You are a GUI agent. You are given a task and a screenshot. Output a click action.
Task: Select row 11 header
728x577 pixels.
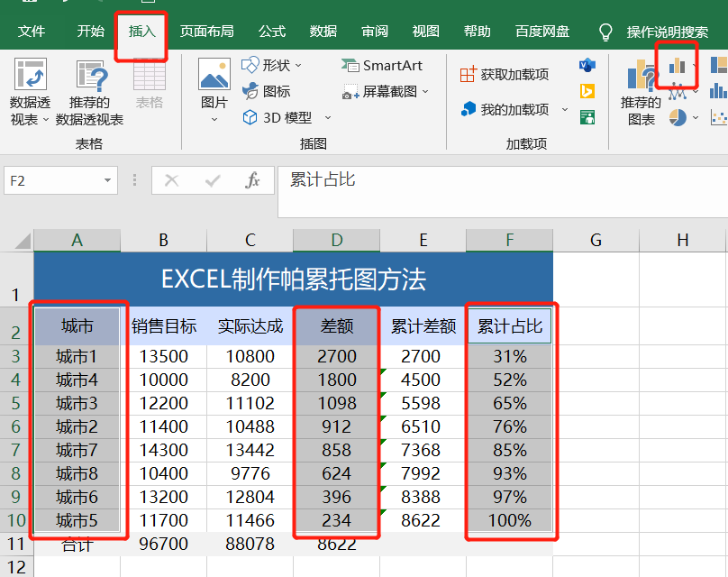(17, 544)
